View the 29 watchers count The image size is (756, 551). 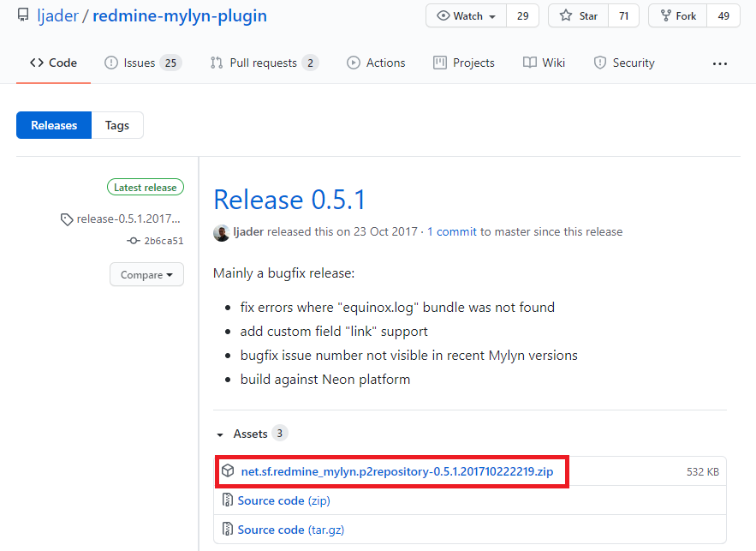tap(522, 16)
